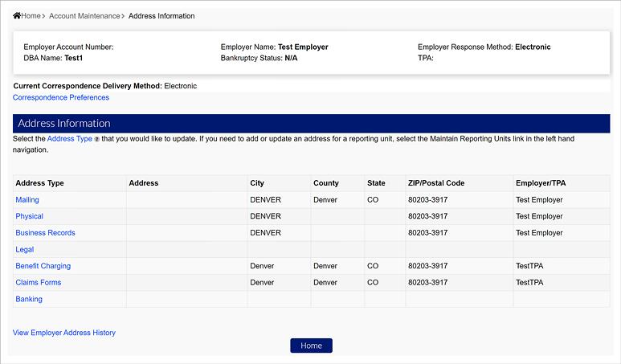621x364 pixels.
Task: Open the Mailing address type
Action: (27, 200)
